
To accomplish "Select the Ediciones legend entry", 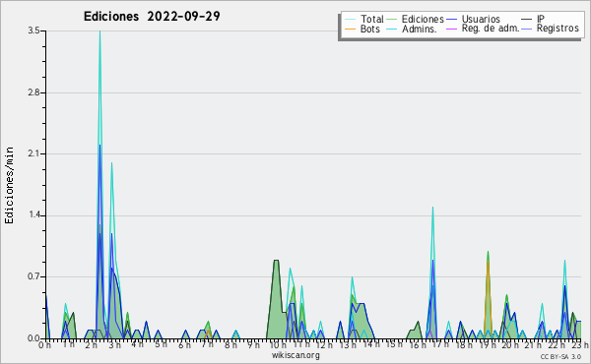I will click(x=423, y=20).
